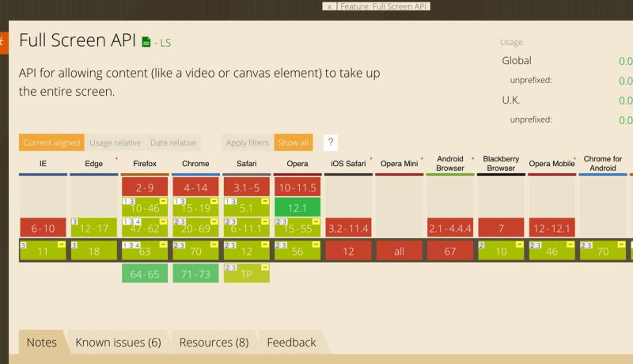Click the Blackberry Browser column header
The width and height of the screenshot is (633, 364).
(x=501, y=164)
